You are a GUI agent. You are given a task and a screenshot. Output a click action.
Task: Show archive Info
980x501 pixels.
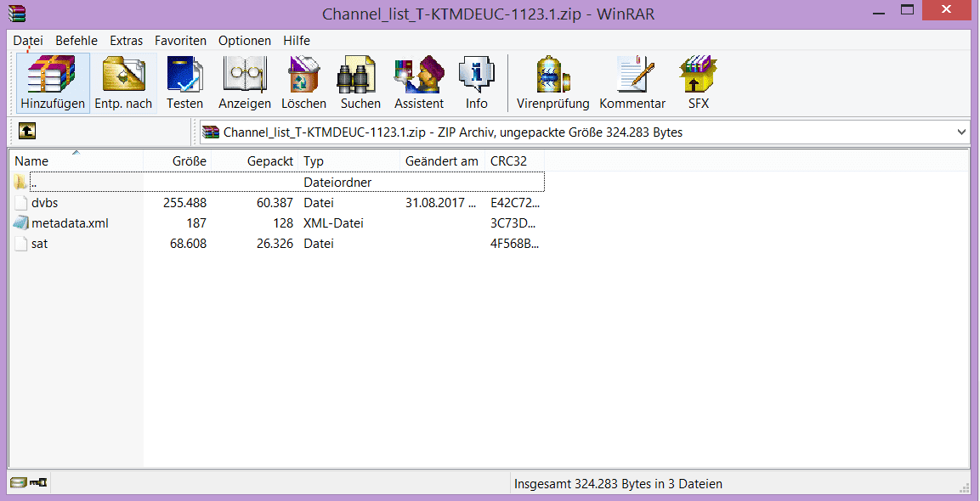coord(476,82)
